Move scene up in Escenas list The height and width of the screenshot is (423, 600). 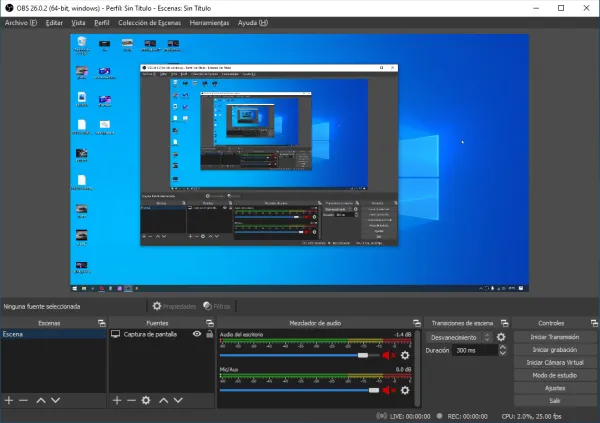(41, 400)
